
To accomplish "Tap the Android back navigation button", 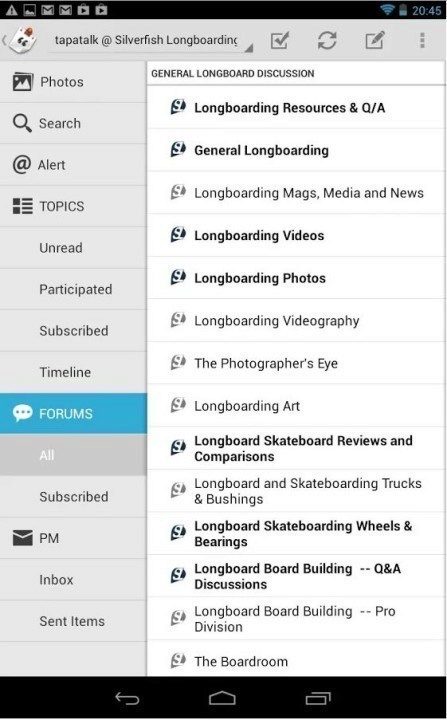I will tap(127, 698).
